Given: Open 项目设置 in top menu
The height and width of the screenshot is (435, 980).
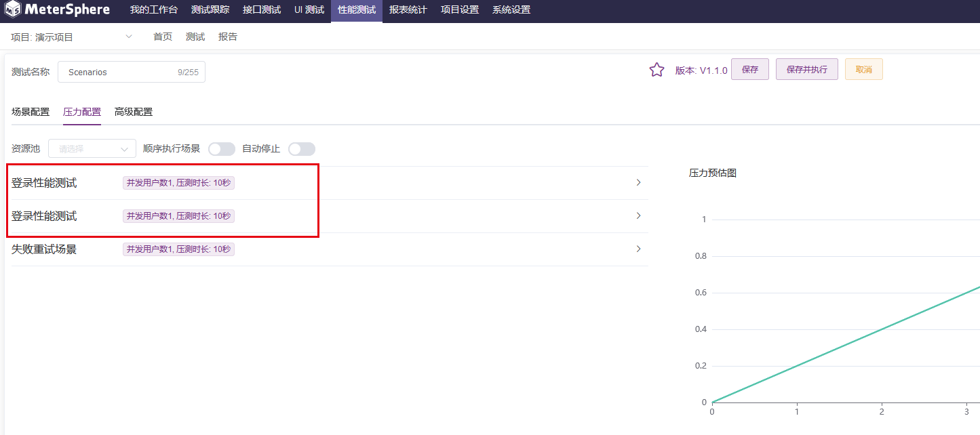Looking at the screenshot, I should 460,10.
